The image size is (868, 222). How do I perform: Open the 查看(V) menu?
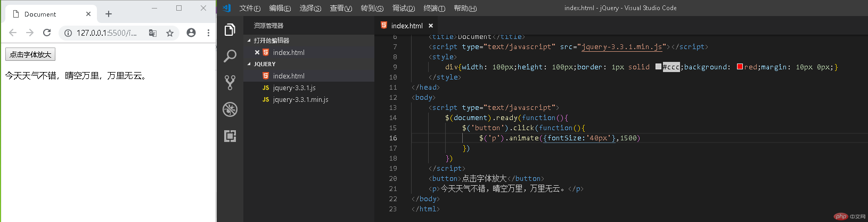341,8
